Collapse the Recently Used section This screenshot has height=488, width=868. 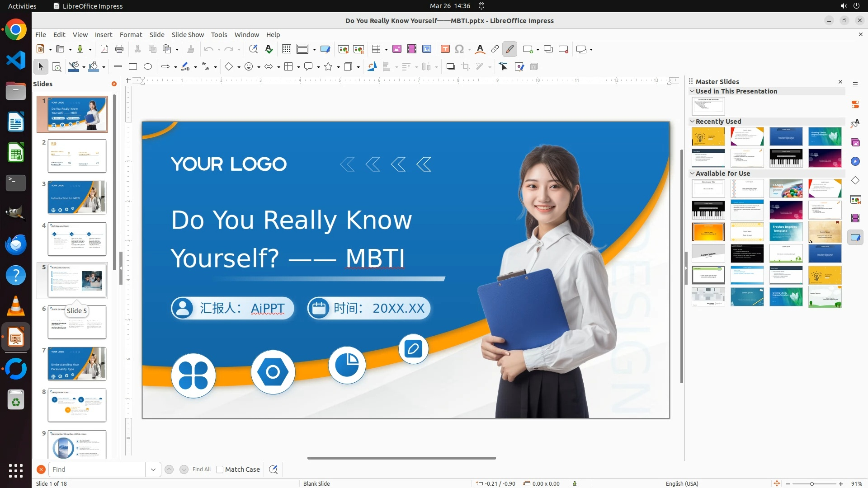point(692,122)
